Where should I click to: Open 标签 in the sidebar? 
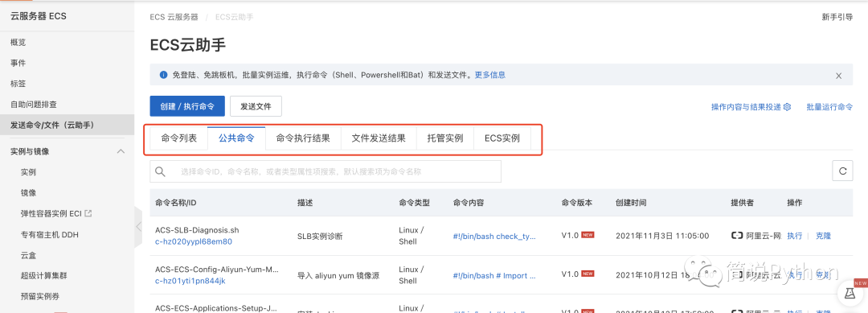18,84
